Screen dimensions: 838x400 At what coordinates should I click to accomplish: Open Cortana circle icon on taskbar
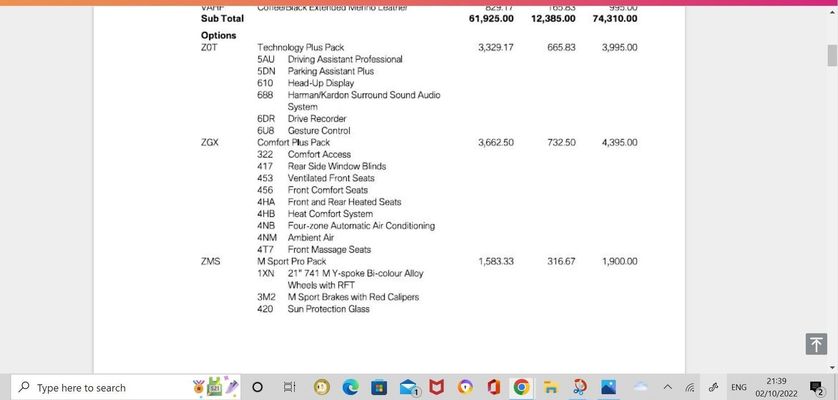(257, 387)
